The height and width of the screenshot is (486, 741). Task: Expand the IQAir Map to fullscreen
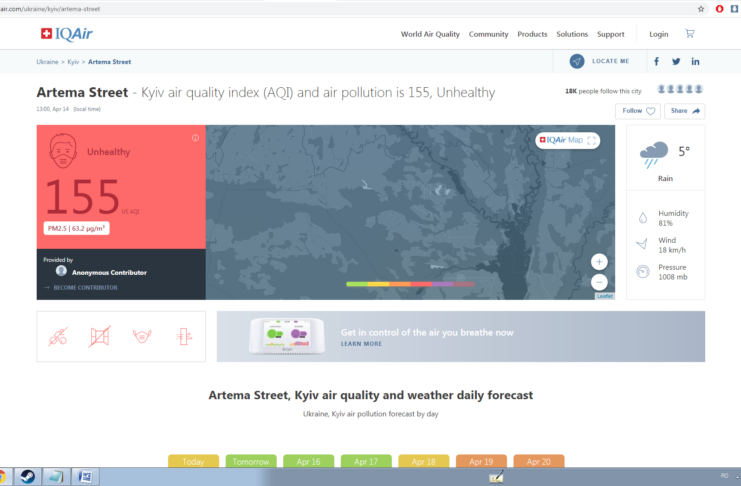[x=592, y=140]
